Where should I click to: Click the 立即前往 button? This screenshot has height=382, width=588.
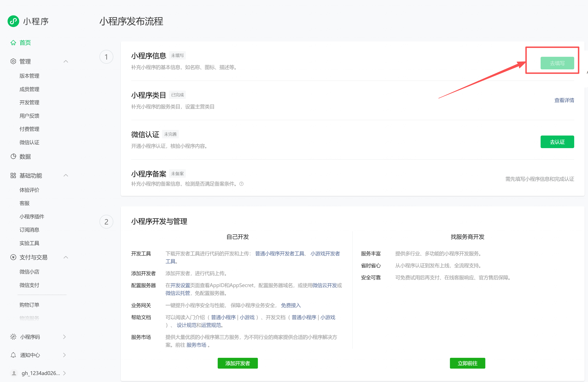467,363
